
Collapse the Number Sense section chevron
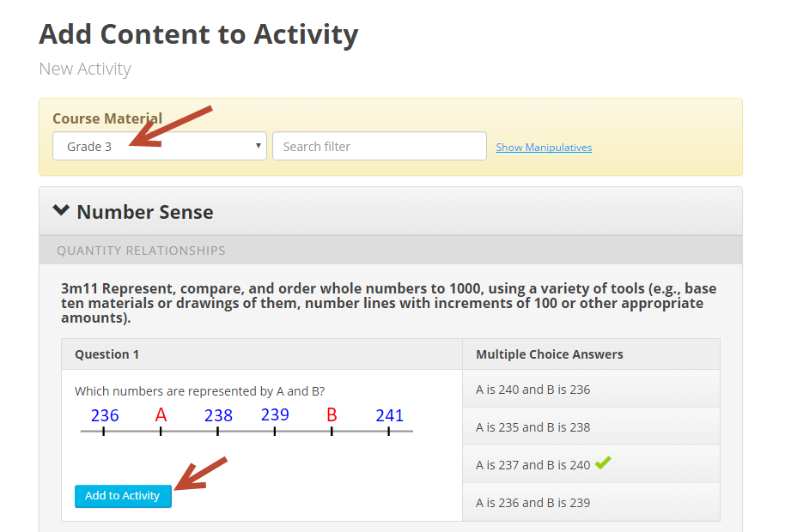61,210
